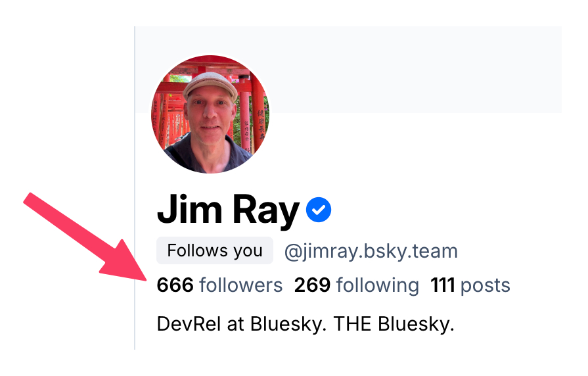Click the blue verified checkmark badge
Image resolution: width=588 pixels, height=376 pixels.
[319, 210]
